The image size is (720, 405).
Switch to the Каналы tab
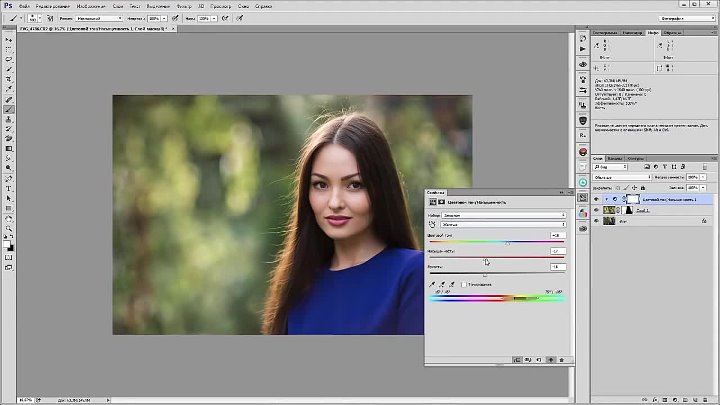(615, 158)
